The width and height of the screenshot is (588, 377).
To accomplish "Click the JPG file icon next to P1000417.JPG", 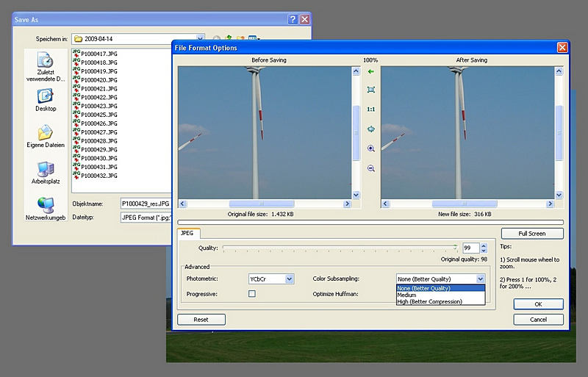I will [x=76, y=53].
